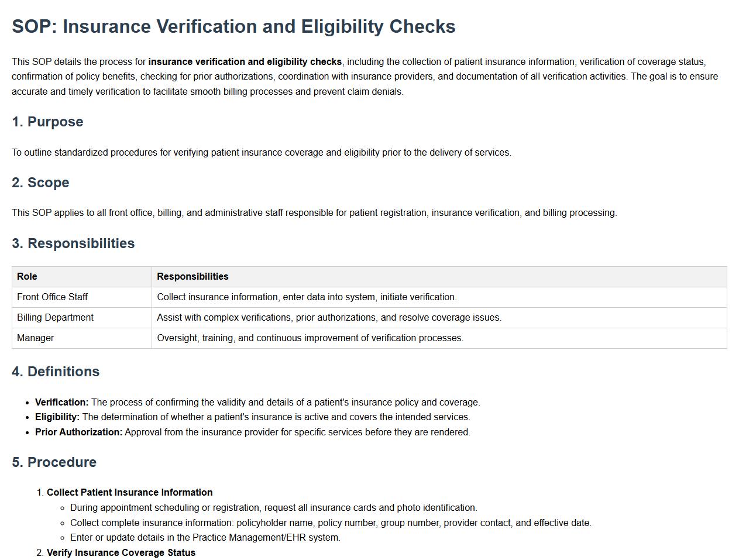Viewport: 739px width, 560px height.
Task: Click the SOP Insurance Verification main title
Action: pyautogui.click(x=233, y=27)
